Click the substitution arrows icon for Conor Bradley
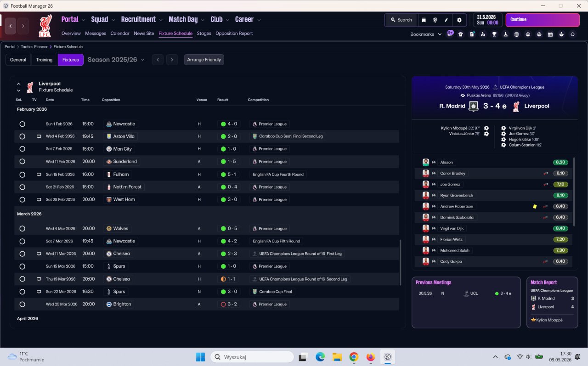Viewport: 588px width, 366px height. [546, 174]
